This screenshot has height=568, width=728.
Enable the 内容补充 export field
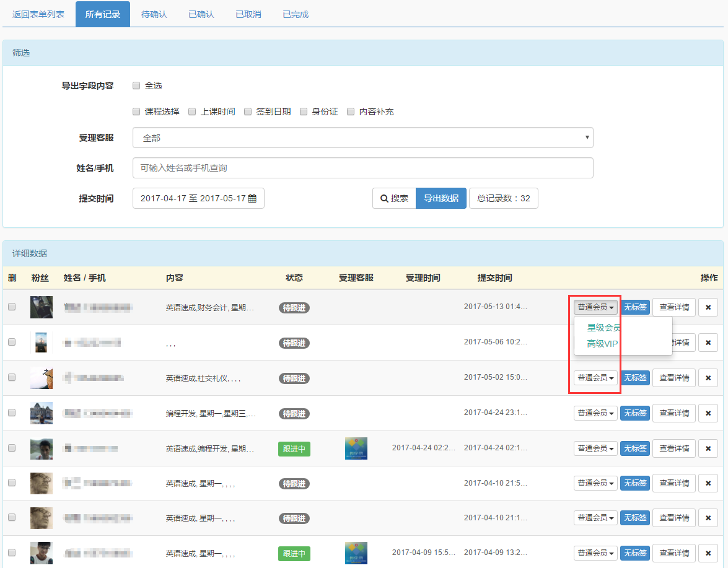point(351,111)
